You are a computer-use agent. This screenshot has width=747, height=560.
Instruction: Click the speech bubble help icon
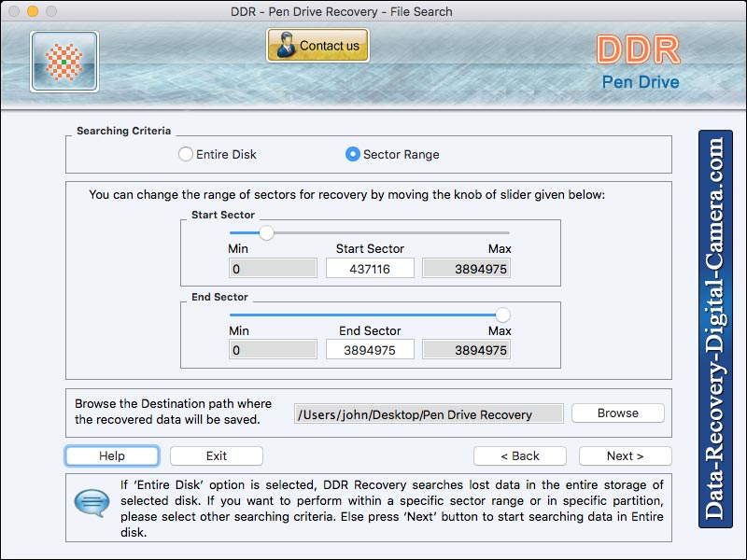(x=91, y=504)
